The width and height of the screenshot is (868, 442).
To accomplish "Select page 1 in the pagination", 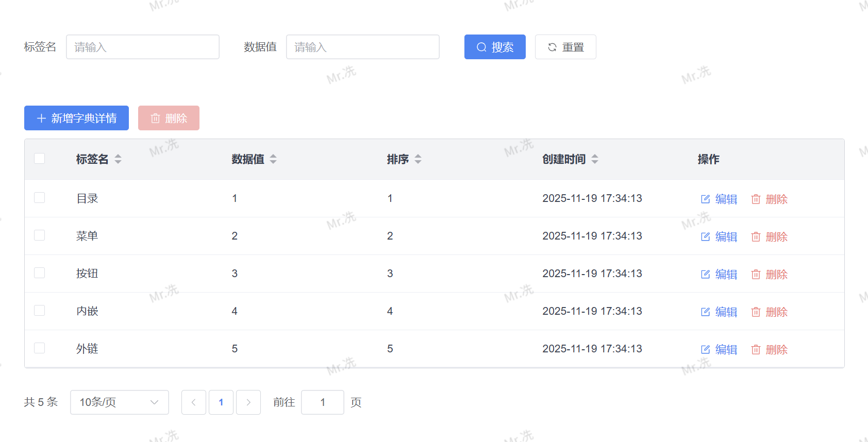I will tap(221, 402).
